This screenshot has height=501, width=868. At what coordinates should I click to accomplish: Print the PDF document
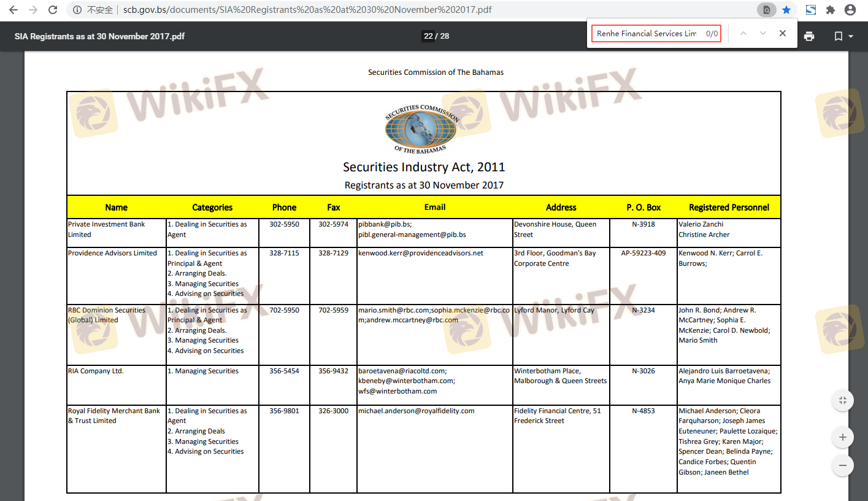809,36
